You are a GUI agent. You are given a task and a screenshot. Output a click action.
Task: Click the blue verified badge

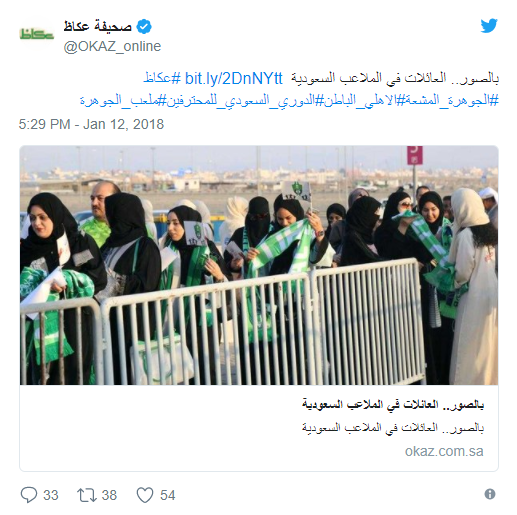click(x=144, y=27)
